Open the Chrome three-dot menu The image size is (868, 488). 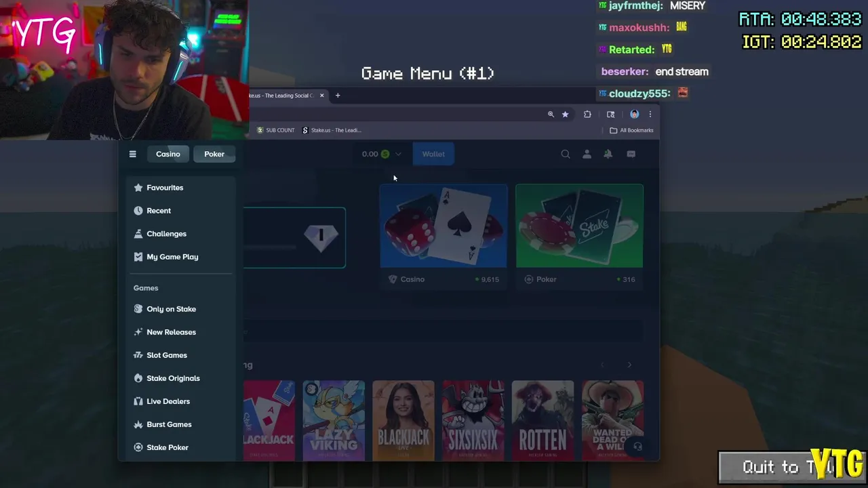[650, 115]
